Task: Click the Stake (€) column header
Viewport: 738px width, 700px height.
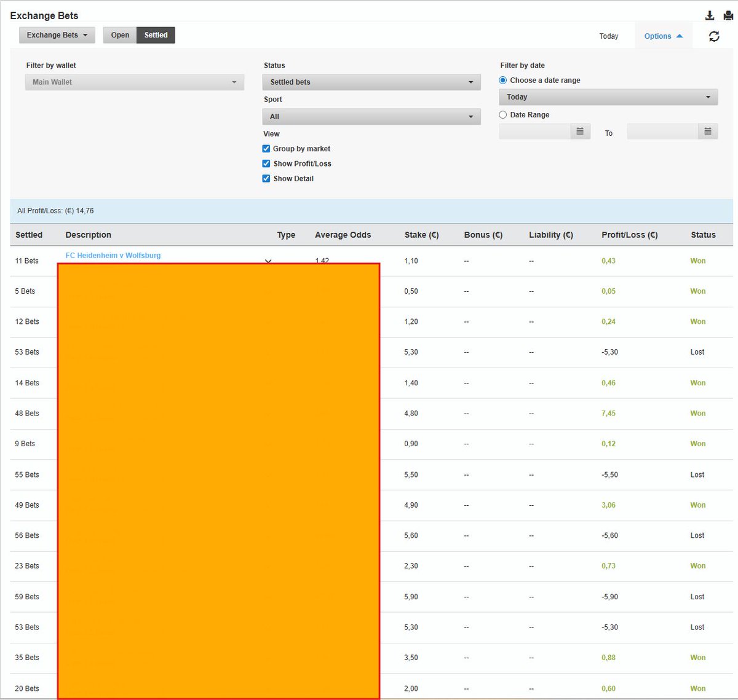Action: (422, 235)
